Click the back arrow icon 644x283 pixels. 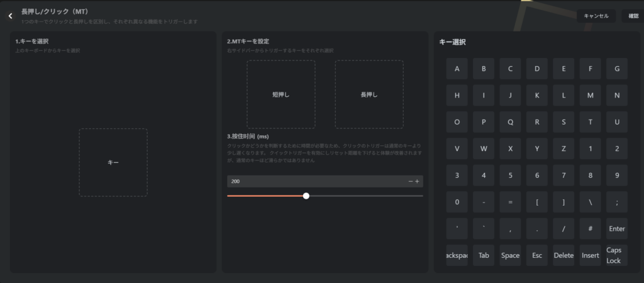[x=10, y=16]
